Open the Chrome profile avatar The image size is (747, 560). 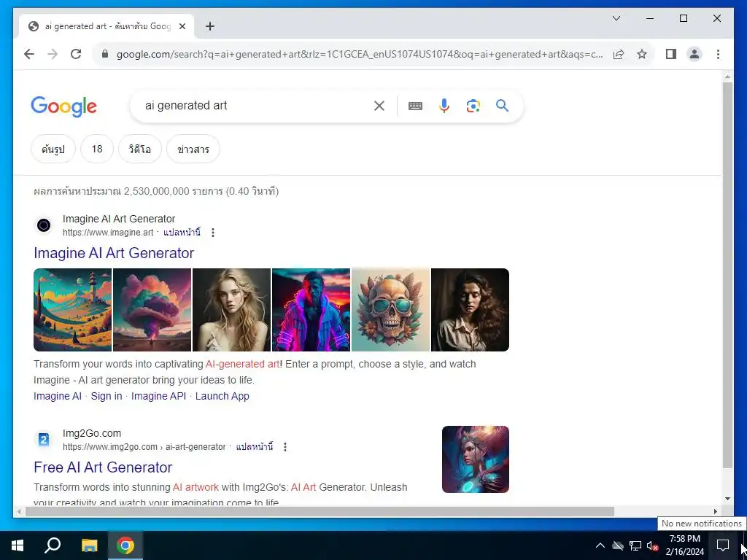point(694,54)
